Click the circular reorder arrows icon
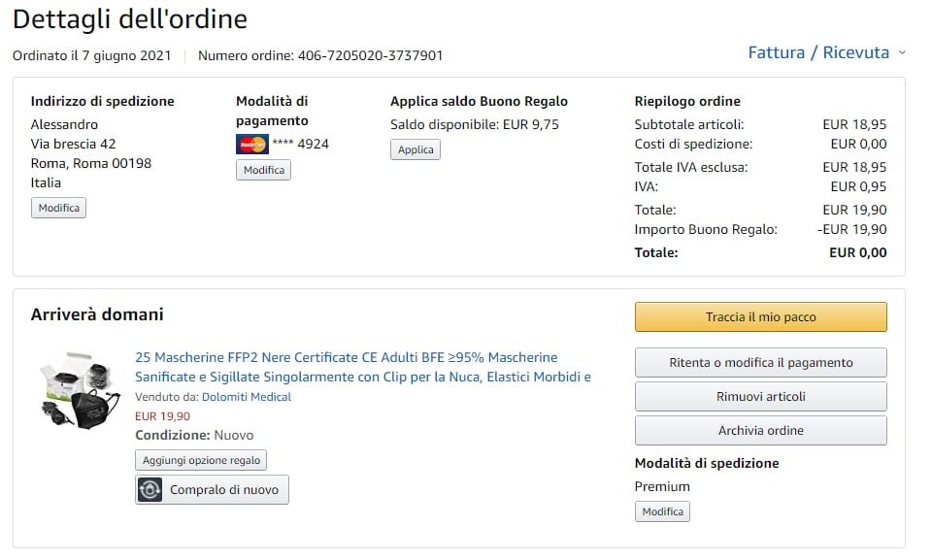The width and height of the screenshot is (932, 560). 150,490
